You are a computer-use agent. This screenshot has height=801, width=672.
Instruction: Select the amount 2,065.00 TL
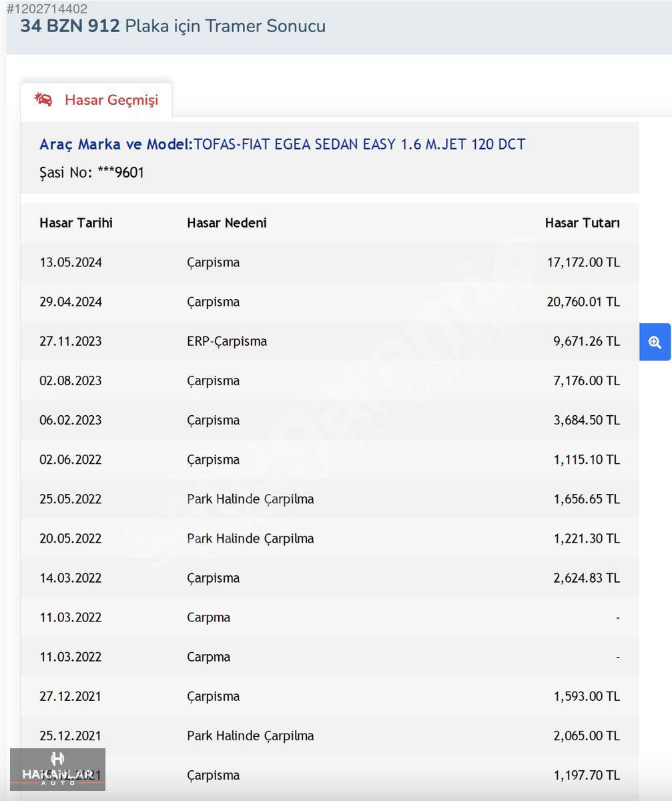(587, 736)
